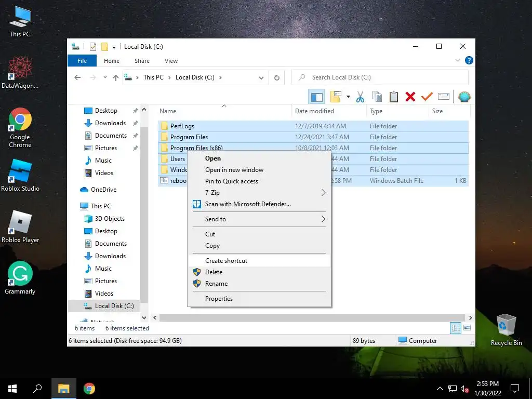Go up one folder level
The image size is (532, 399).
click(x=116, y=78)
